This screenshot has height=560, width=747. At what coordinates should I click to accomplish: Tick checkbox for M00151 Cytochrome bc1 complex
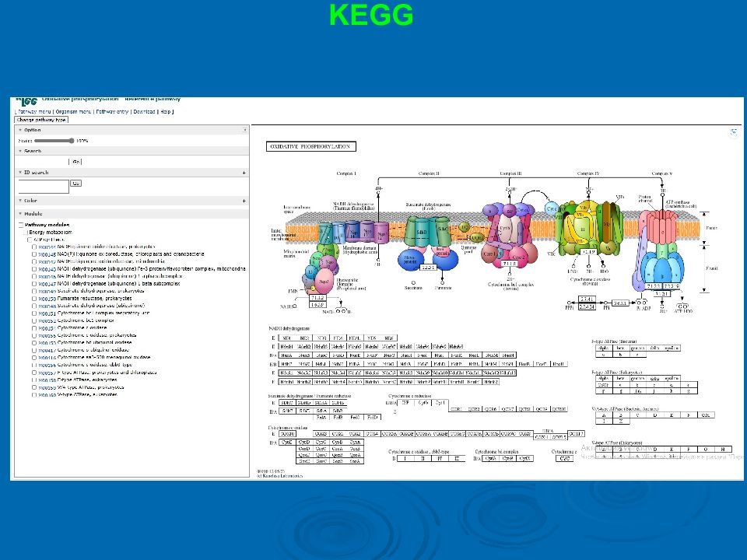click(x=34, y=313)
